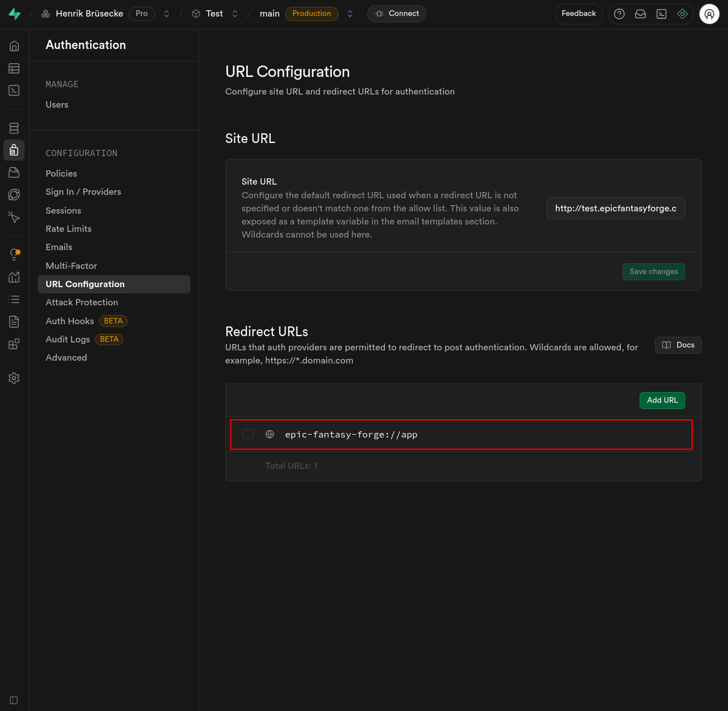Screen dimensions: 728x711
Task: Select the Database section icon
Action: 14,128
